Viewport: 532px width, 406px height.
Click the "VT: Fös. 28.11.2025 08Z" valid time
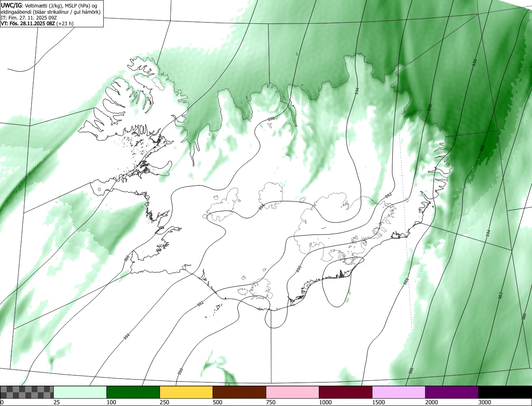point(28,24)
